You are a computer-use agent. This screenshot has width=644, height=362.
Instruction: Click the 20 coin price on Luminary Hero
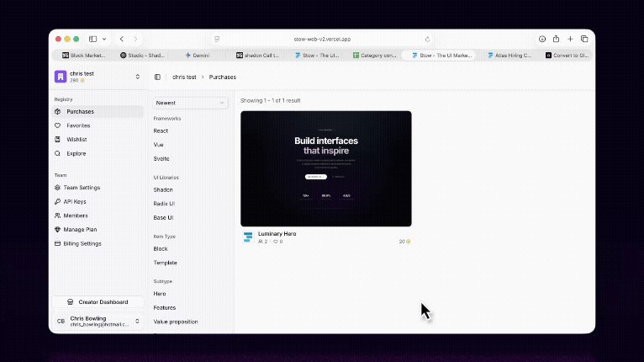pos(405,242)
